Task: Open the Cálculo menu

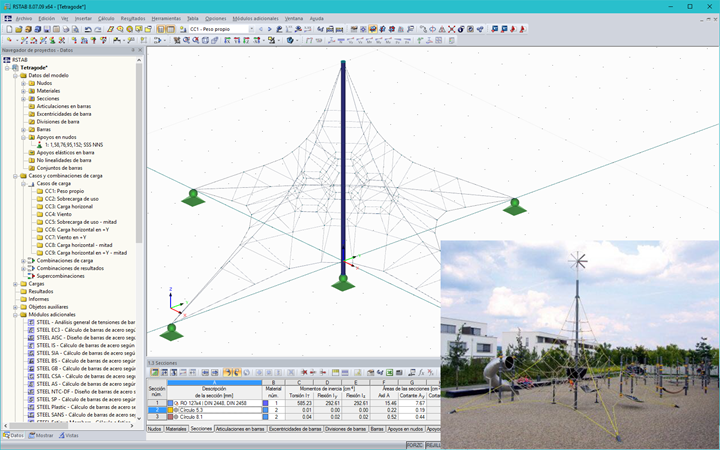Action: click(106, 18)
